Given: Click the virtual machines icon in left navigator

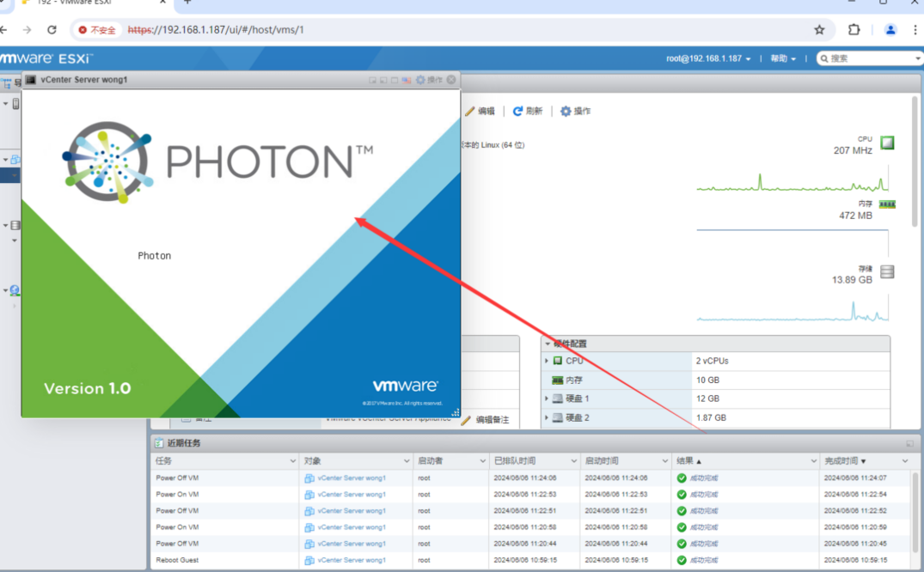Looking at the screenshot, I should click(15, 160).
